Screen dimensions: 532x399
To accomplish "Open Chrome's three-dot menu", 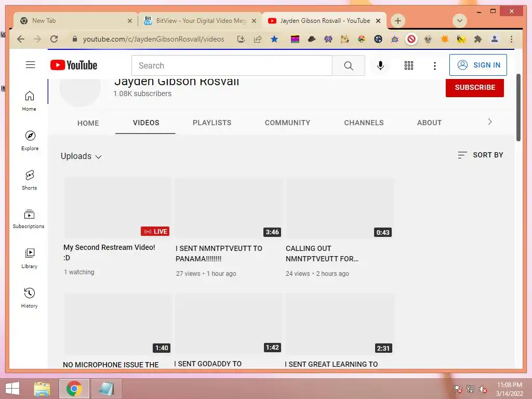I will click(511, 39).
